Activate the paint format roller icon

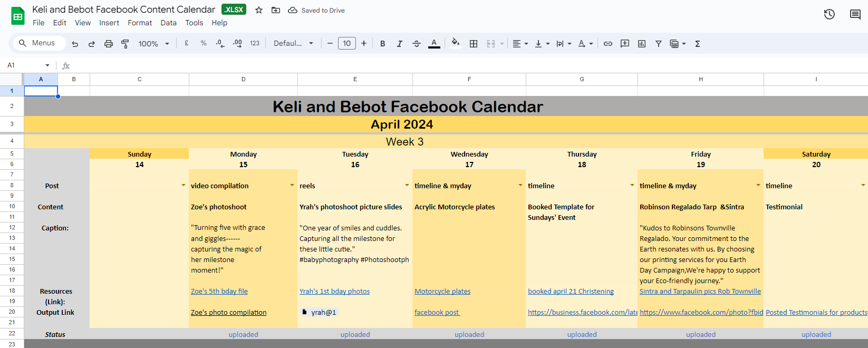pyautogui.click(x=125, y=44)
